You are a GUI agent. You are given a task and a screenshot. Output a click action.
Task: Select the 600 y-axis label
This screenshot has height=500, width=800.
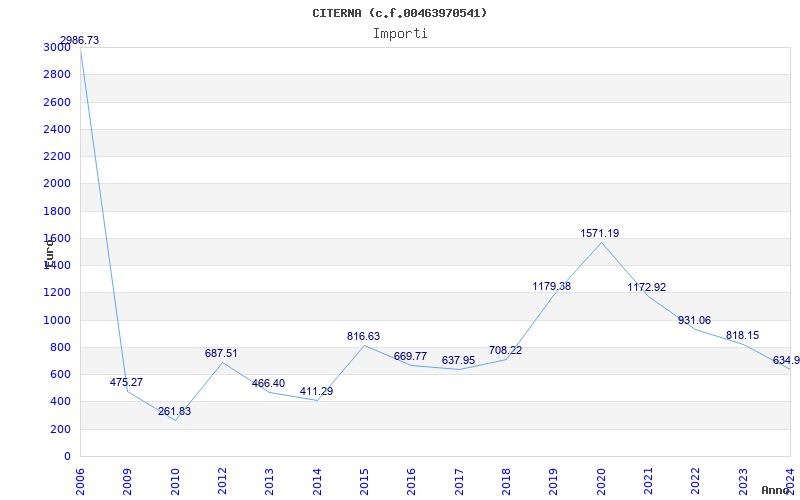coord(60,374)
